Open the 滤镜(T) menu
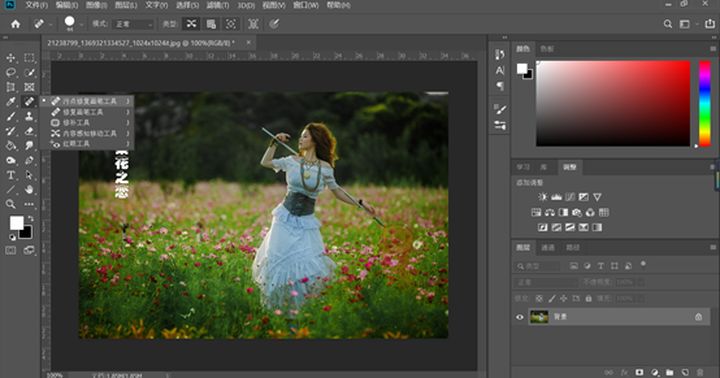720x378 pixels. pyautogui.click(x=218, y=5)
